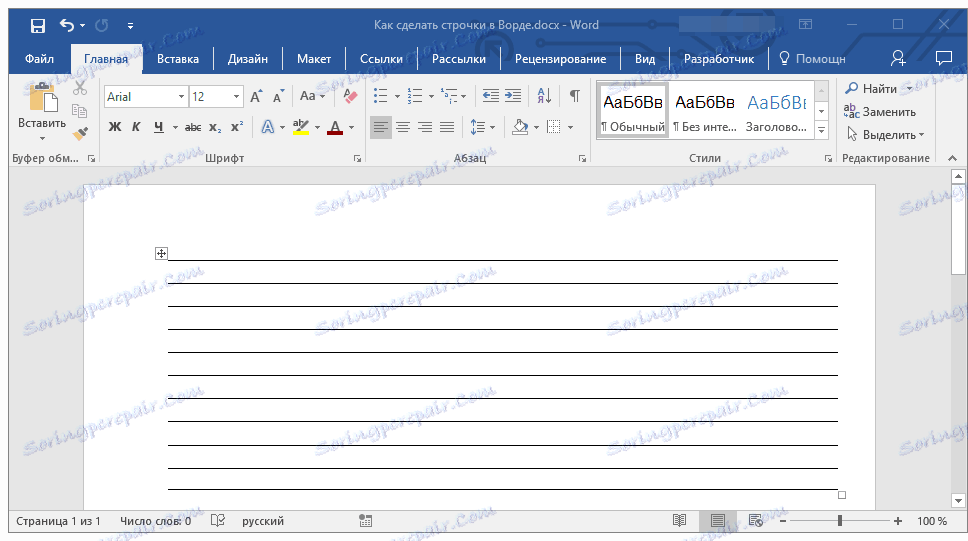Increase font size with the larger A
The image size is (968, 541).
(256, 96)
